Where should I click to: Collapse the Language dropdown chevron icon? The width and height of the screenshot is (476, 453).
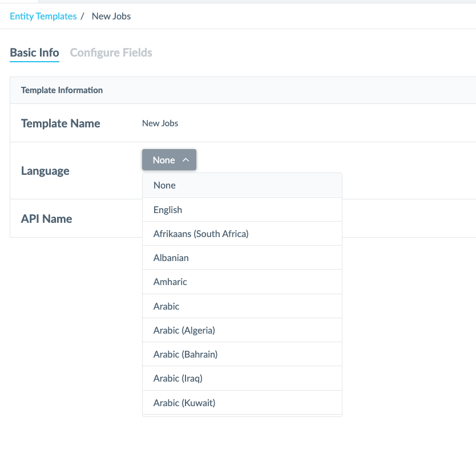coord(186,160)
